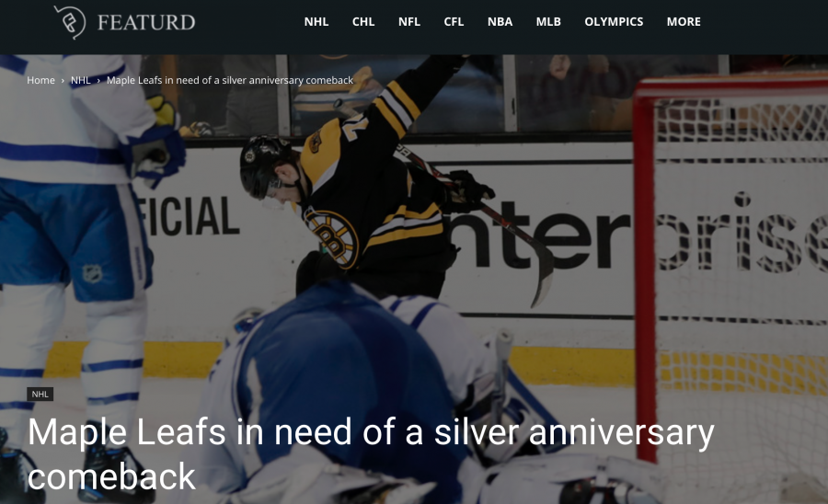Open the NHL navigation menu item

point(316,22)
